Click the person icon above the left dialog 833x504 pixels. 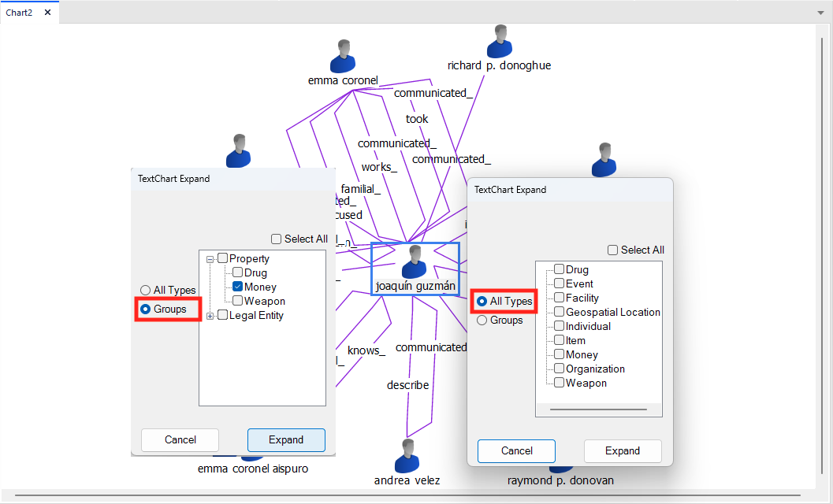pyautogui.click(x=238, y=150)
